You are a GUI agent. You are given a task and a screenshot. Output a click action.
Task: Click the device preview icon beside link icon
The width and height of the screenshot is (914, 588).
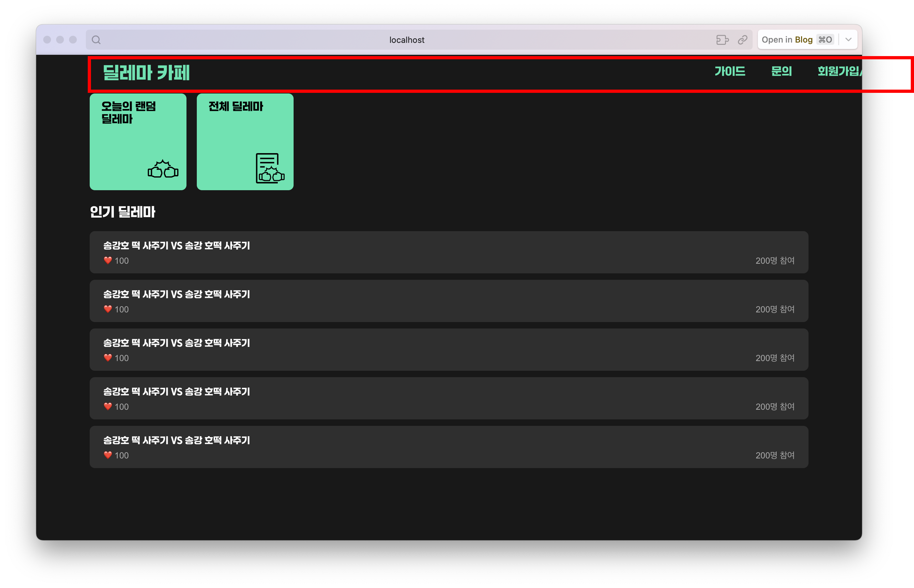tap(722, 40)
